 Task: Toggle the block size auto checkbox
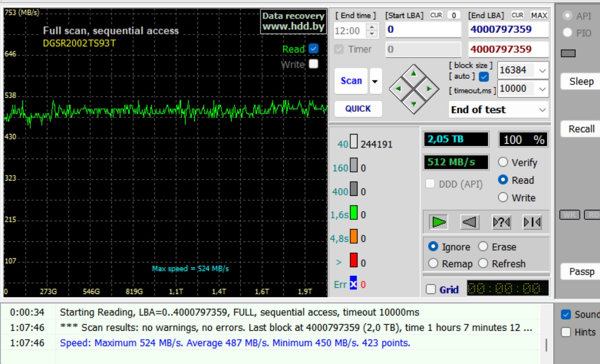pos(484,77)
